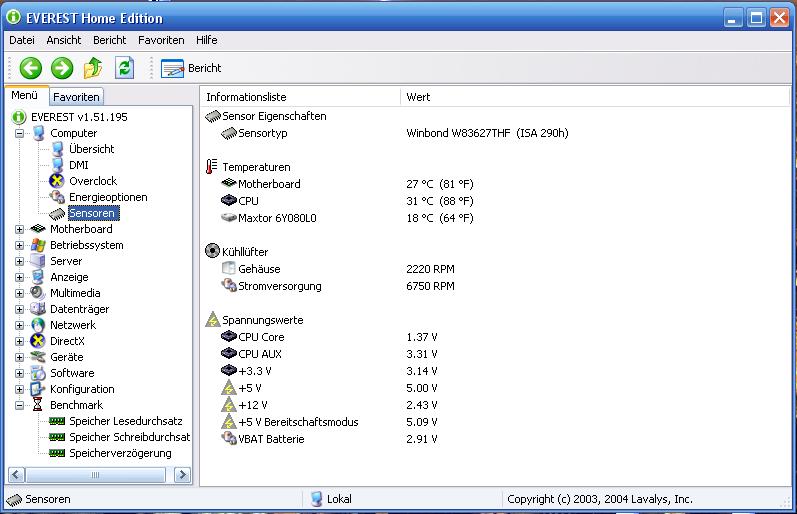Screen dimensions: 797x514
Task: Open Speicher Lesedurchsatz benchmark
Action: 126,421
